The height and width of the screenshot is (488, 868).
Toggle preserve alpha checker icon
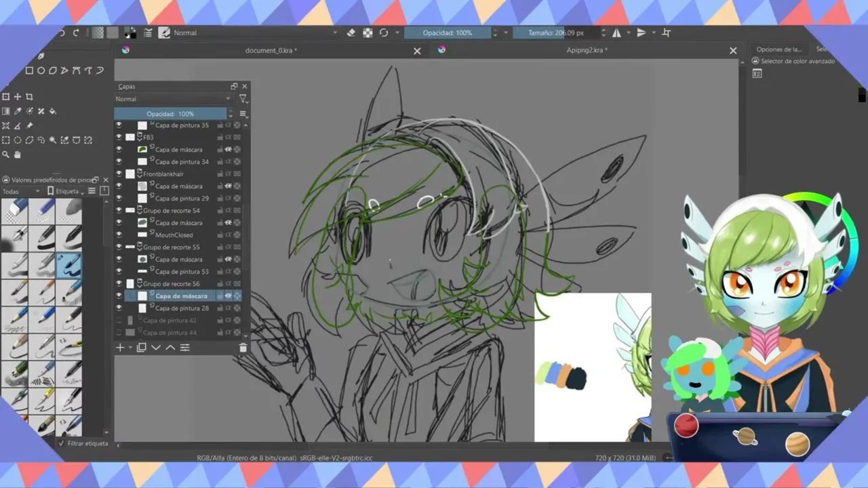point(368,33)
